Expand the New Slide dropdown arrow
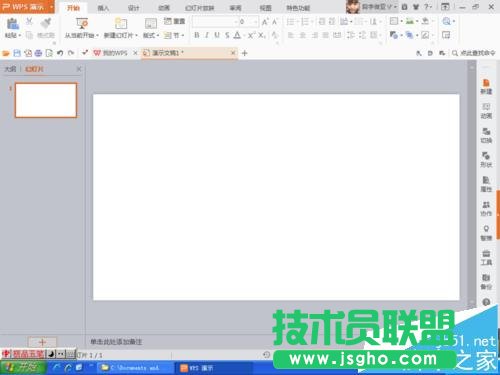Viewport: 500px width, 375px height. click(136, 35)
